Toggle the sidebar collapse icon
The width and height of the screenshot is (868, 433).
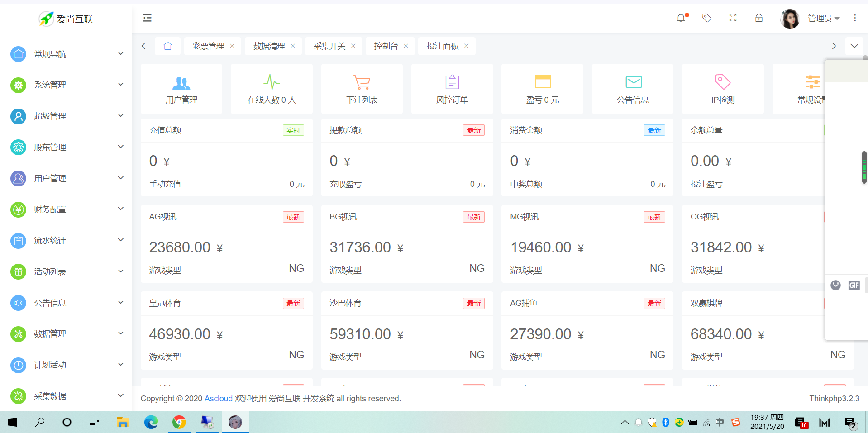(x=147, y=18)
